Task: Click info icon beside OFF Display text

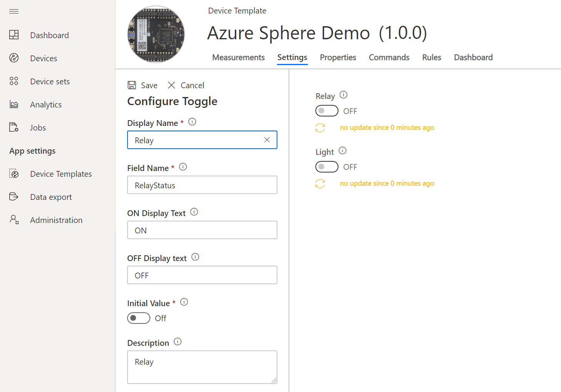Action: (195, 257)
